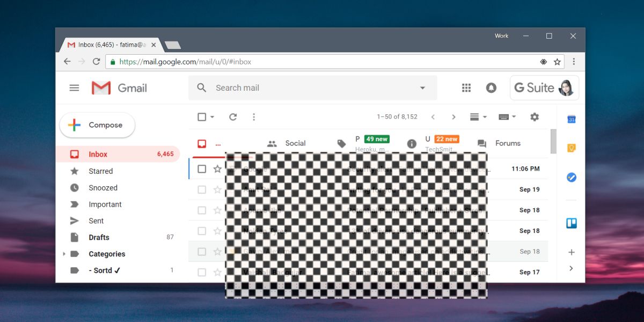Select the email dated Sep 19
Viewport: 644px width, 322px height.
tap(202, 189)
